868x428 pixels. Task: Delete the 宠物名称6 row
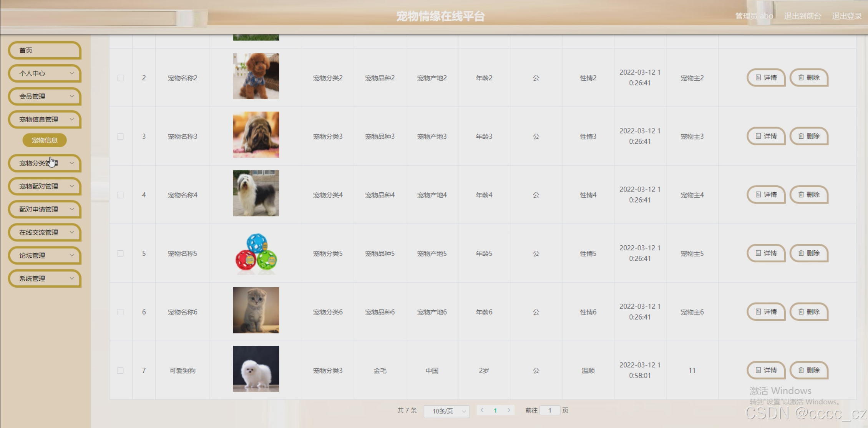point(809,312)
